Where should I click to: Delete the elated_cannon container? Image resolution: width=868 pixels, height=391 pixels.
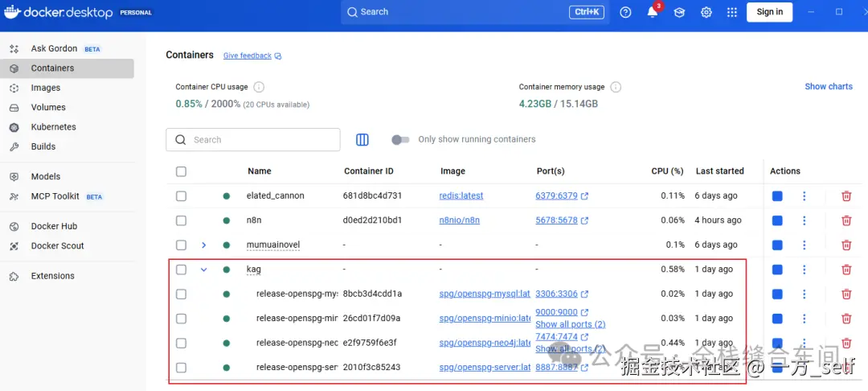tap(846, 196)
